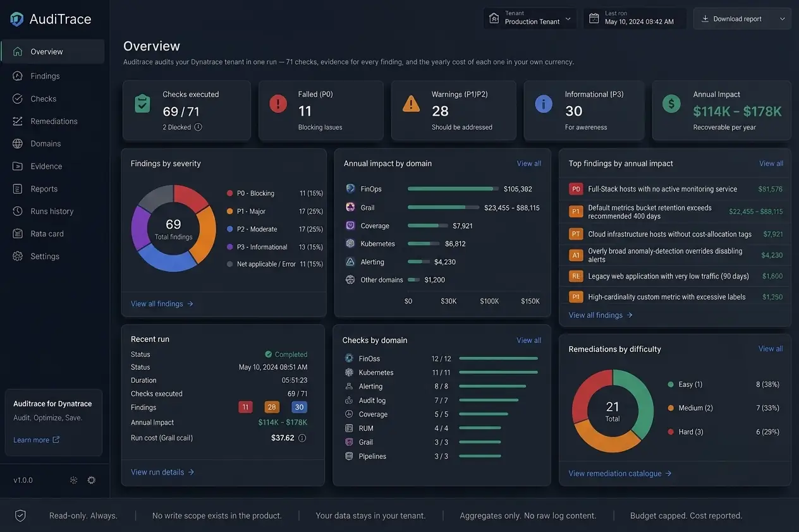Open View all in Annual impact by domain
The height and width of the screenshot is (532, 799).
(x=529, y=164)
